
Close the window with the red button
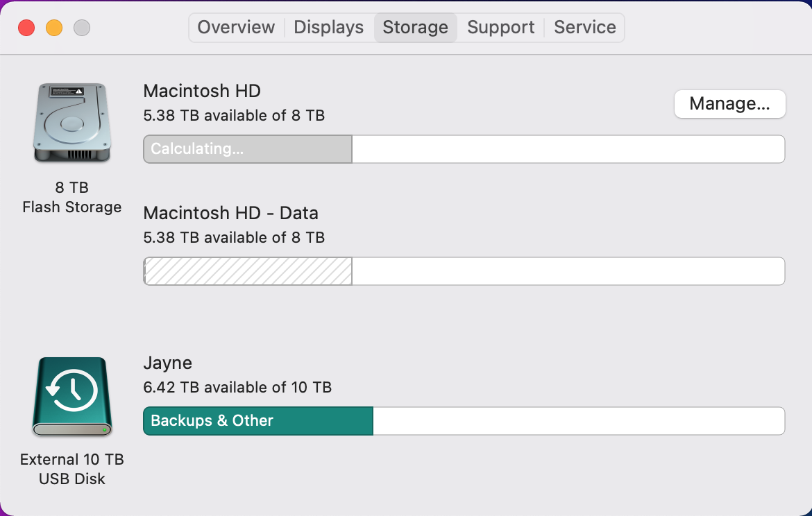pos(26,28)
